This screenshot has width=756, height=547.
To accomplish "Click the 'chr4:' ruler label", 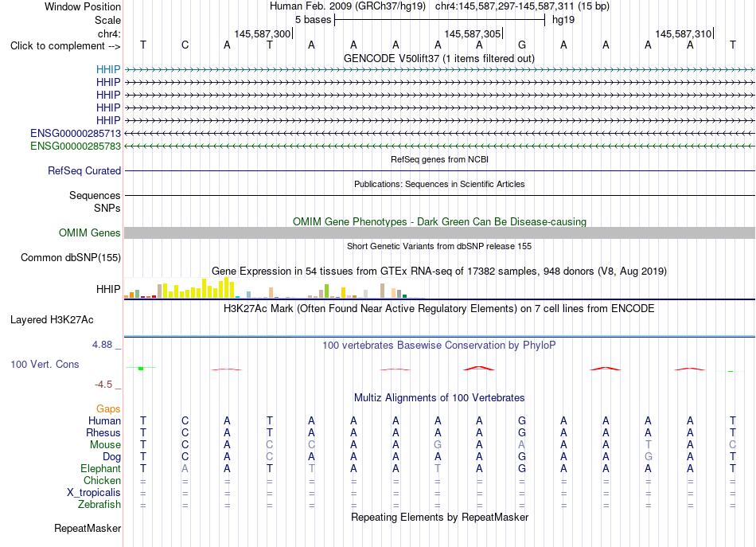I will pos(109,33).
